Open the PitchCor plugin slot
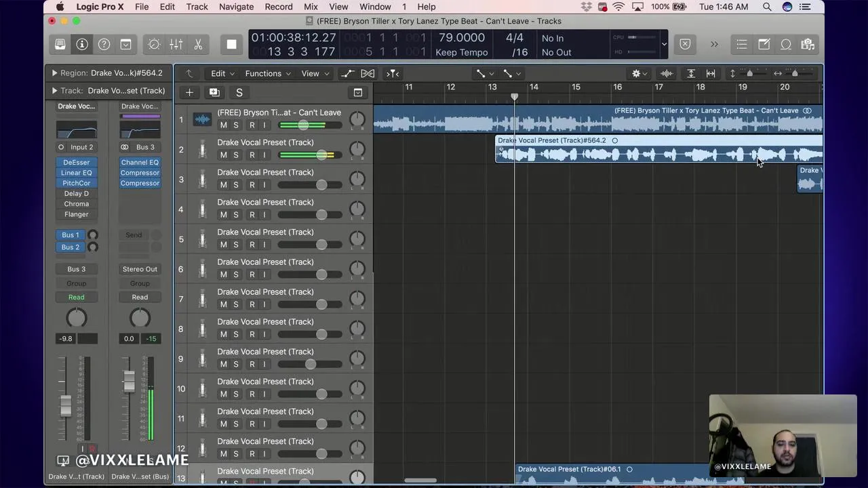This screenshot has width=868, height=488. click(x=76, y=183)
